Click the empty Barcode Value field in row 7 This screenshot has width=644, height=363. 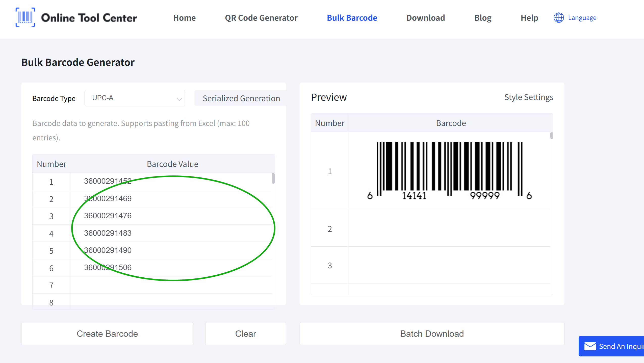172,285
